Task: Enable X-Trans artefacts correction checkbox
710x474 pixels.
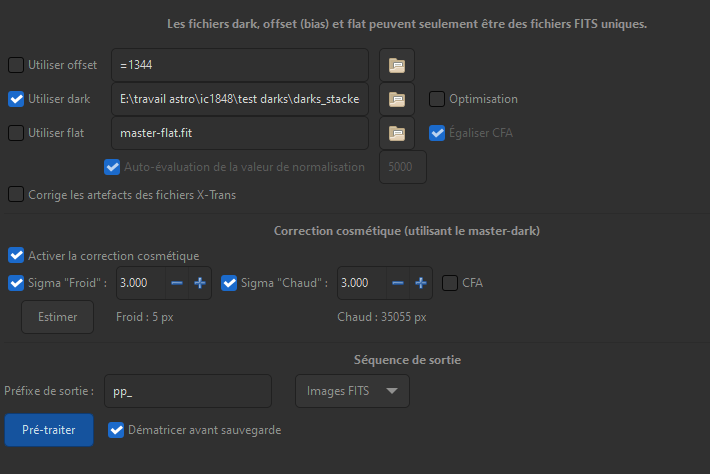Action: pos(16,194)
